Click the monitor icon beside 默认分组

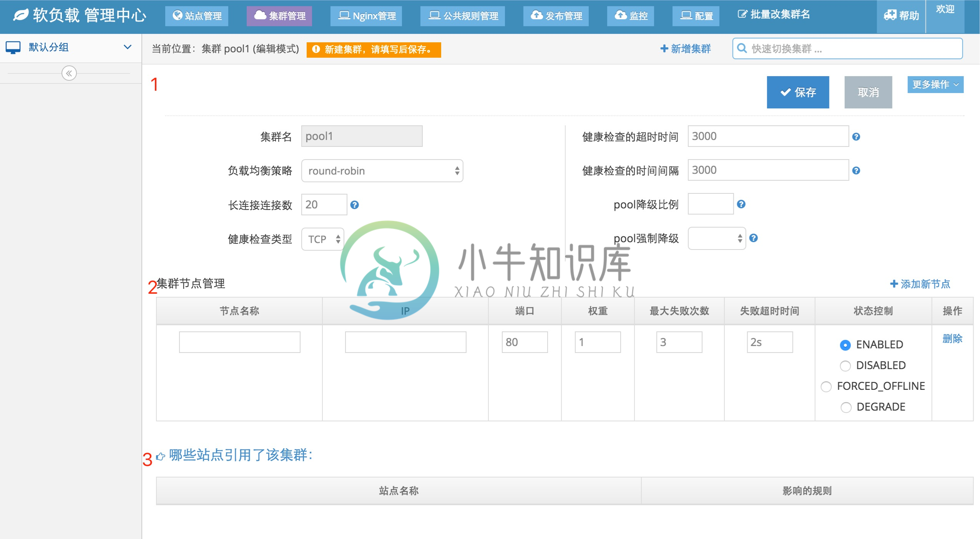tap(13, 48)
